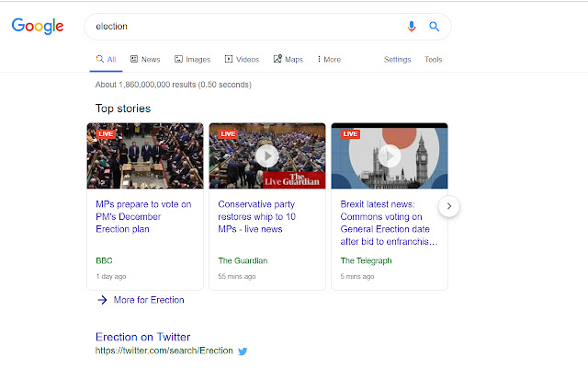Switch to the Images tab
The image size is (588, 368).
[192, 60]
